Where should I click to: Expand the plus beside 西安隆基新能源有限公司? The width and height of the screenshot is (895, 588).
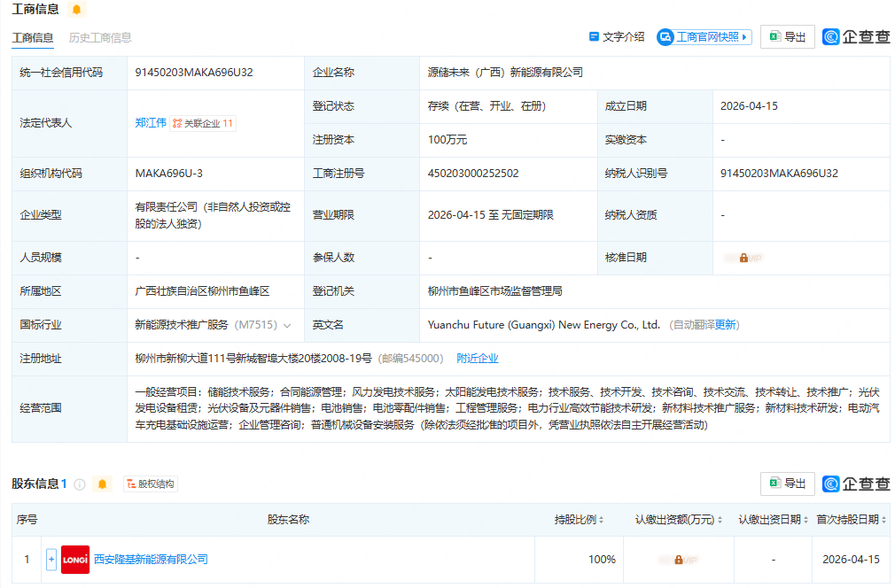click(x=52, y=560)
